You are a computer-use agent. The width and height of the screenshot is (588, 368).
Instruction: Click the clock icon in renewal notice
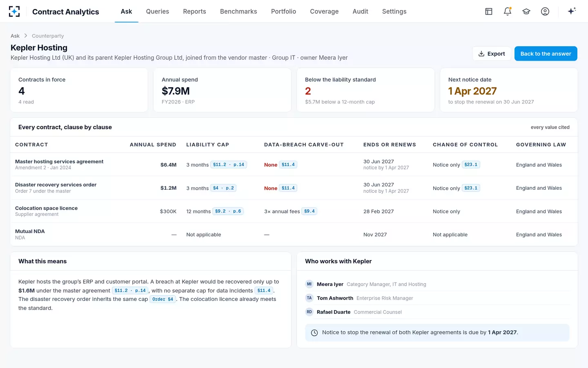point(314,333)
